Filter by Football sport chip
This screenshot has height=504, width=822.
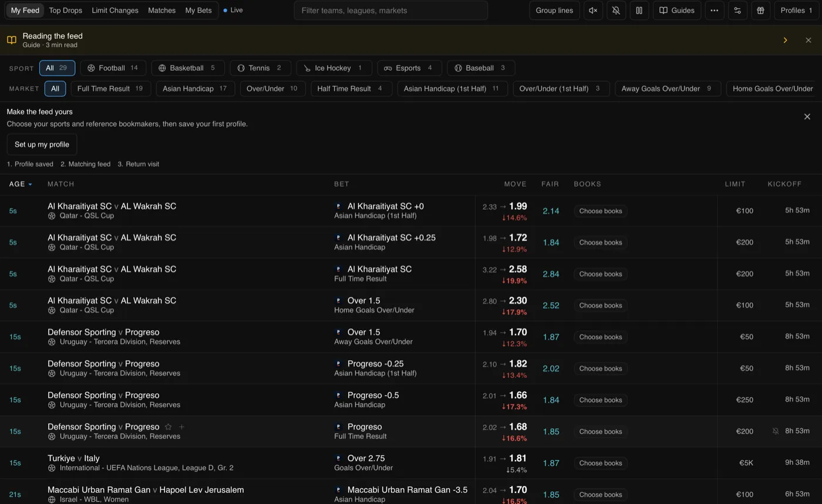[x=113, y=68]
